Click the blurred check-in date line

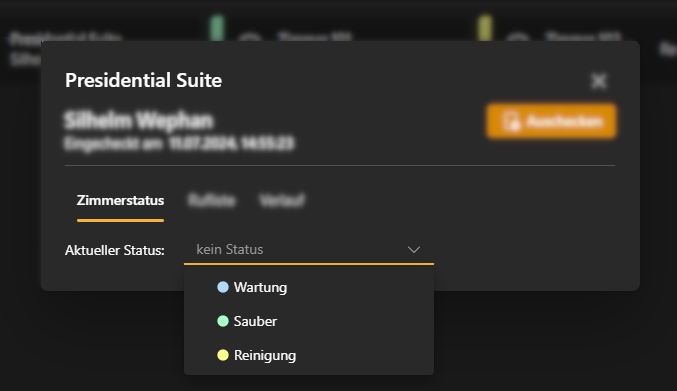[x=179, y=143]
